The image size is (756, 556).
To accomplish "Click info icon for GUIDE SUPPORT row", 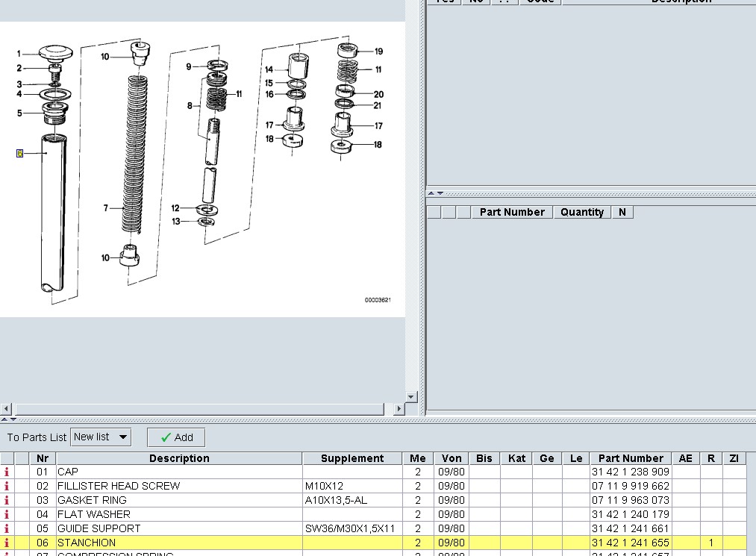I will [7, 529].
